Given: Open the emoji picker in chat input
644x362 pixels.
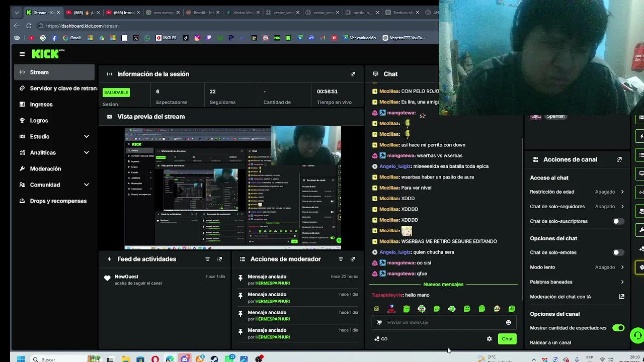Looking at the screenshot, I should click(508, 322).
